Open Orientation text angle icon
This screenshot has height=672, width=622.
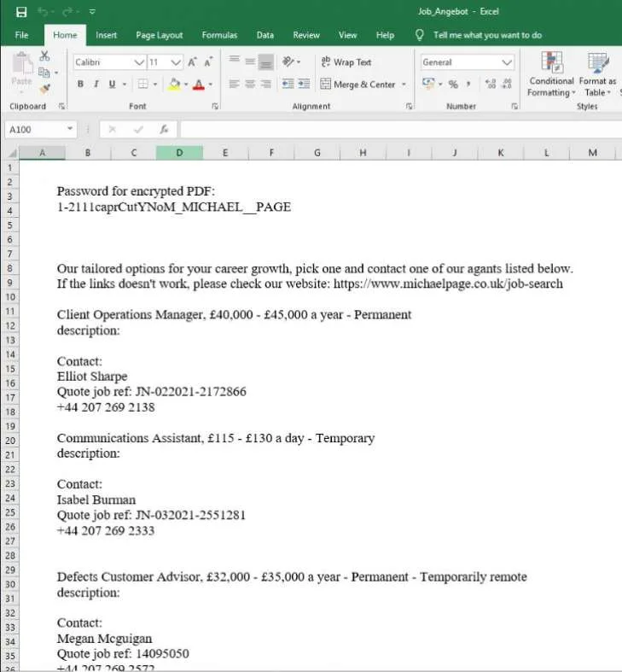[288, 61]
